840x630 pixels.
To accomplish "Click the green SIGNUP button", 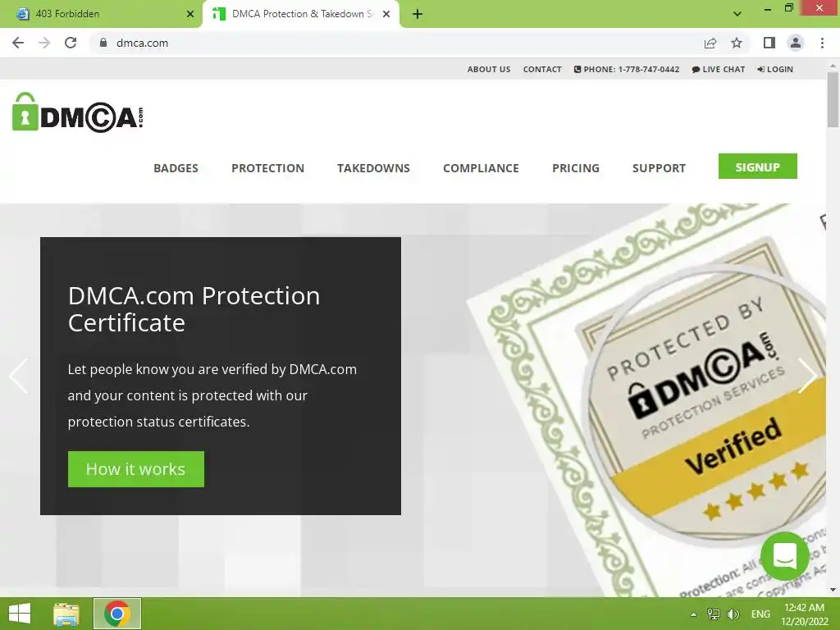I will [x=757, y=167].
